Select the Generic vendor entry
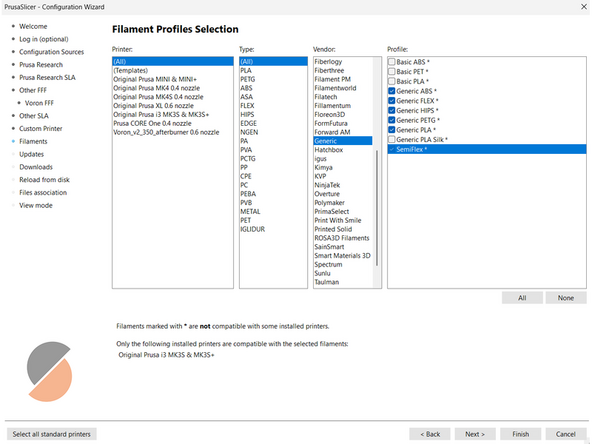592x444 pixels. point(343,141)
